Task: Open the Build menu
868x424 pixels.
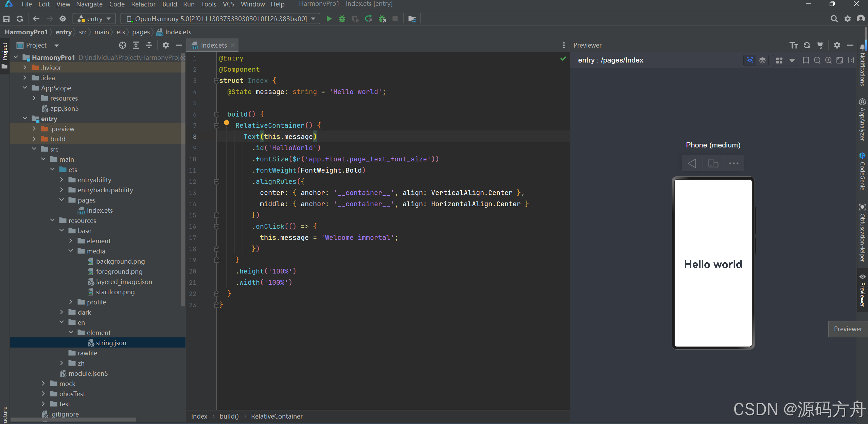Action: [x=170, y=4]
